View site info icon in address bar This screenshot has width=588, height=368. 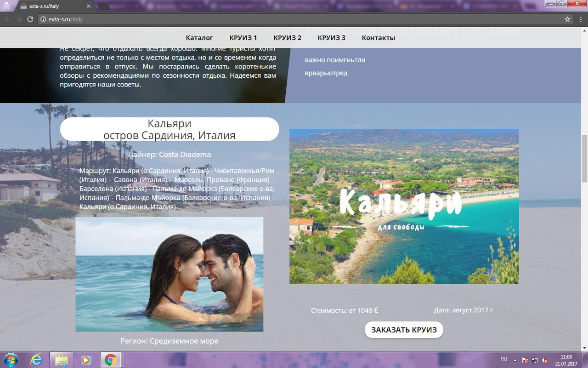pos(43,19)
